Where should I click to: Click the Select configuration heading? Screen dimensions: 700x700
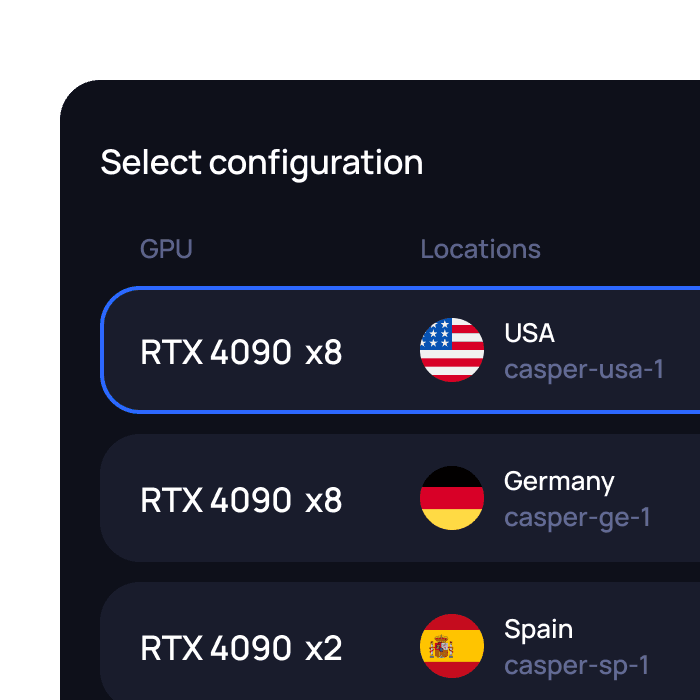(262, 163)
